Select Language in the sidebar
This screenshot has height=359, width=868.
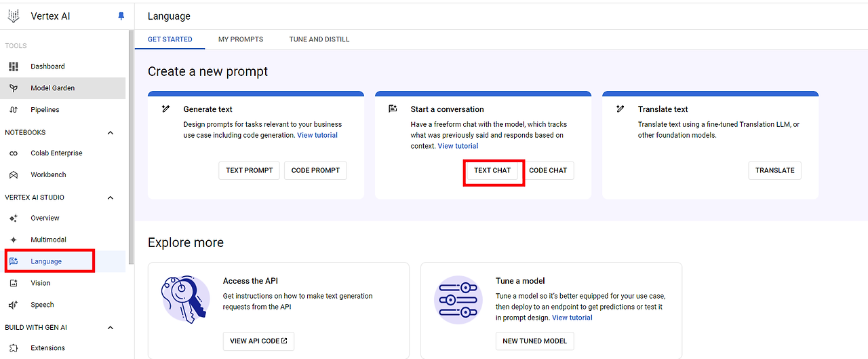(62, 261)
